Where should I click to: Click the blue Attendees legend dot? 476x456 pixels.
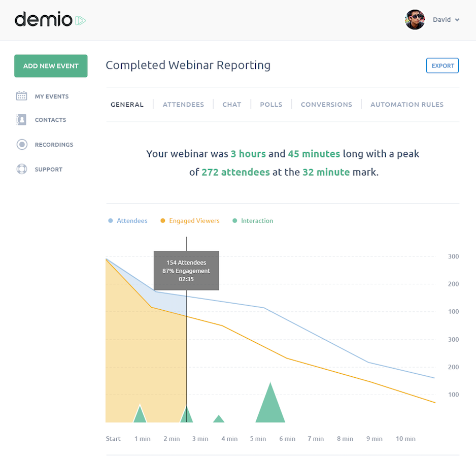pyautogui.click(x=111, y=220)
